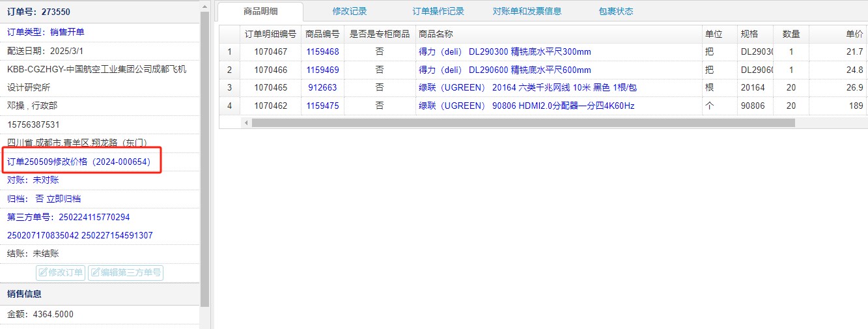Open 绿联 20164 六类千兆网线 product link

[527, 87]
